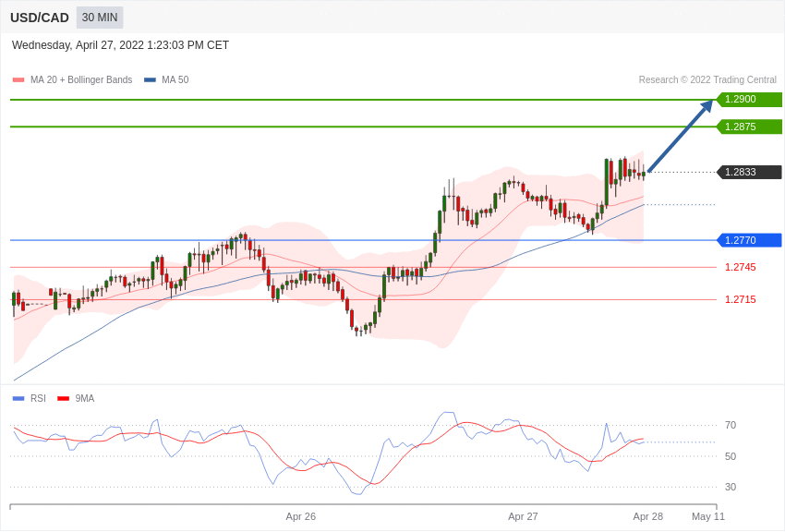
Task: Click the USD/CAD pair title
Action: coord(40,18)
